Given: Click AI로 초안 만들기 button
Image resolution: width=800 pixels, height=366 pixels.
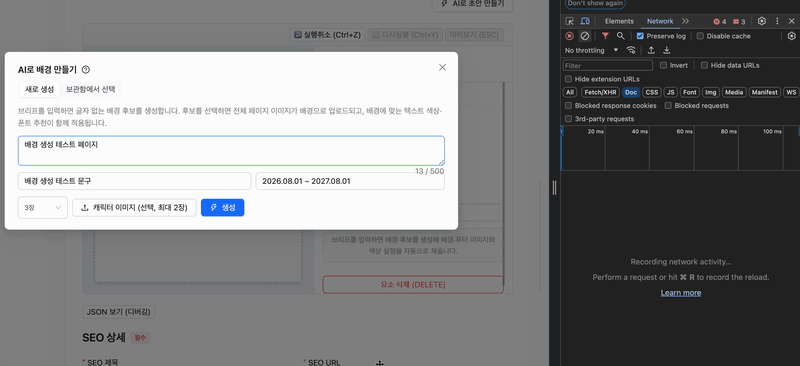Looking at the screenshot, I should 472,4.
